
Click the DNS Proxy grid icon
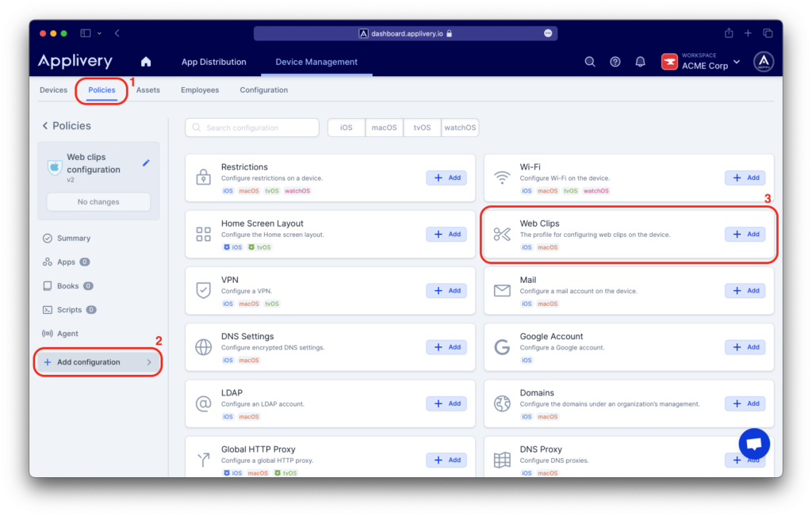pyautogui.click(x=502, y=460)
